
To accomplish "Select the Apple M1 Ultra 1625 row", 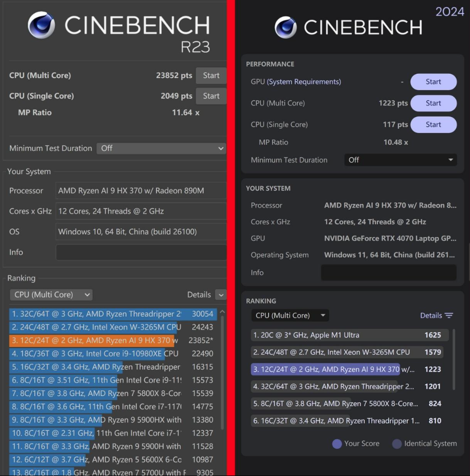I will 350,335.
